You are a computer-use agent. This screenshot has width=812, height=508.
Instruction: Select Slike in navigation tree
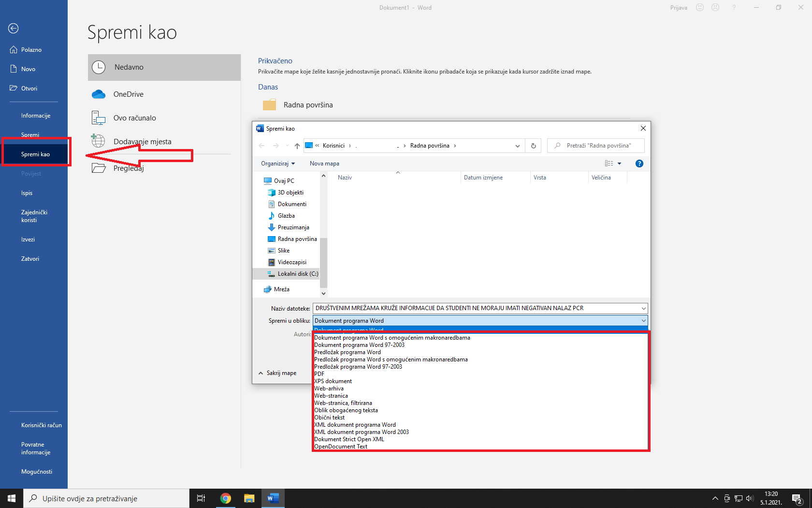279,251
